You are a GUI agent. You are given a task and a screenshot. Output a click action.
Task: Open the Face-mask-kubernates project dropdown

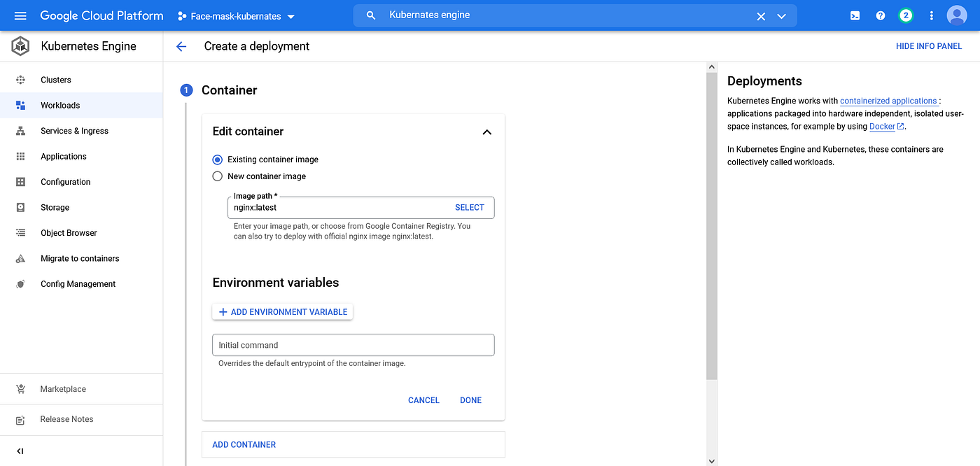tap(236, 15)
